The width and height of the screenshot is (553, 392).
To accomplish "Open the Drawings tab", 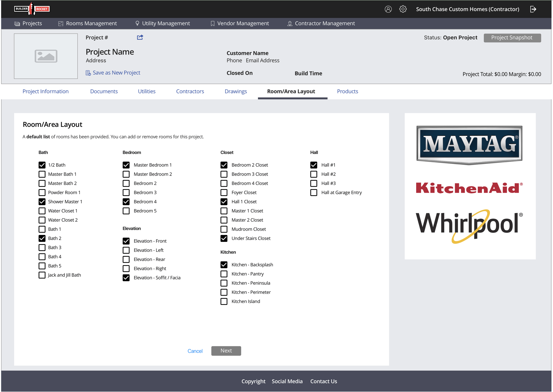I will click(x=236, y=91).
